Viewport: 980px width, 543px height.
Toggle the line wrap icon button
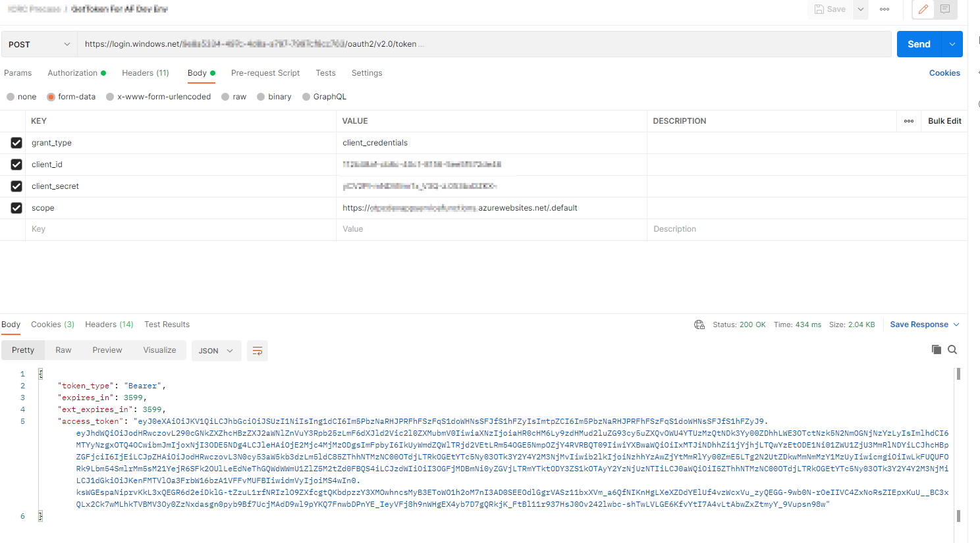258,351
